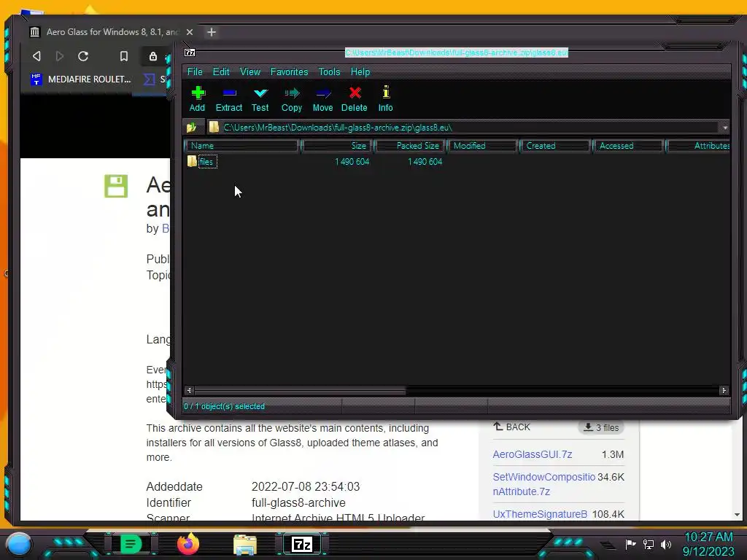Click the Extract toolbar icon

coord(229,99)
